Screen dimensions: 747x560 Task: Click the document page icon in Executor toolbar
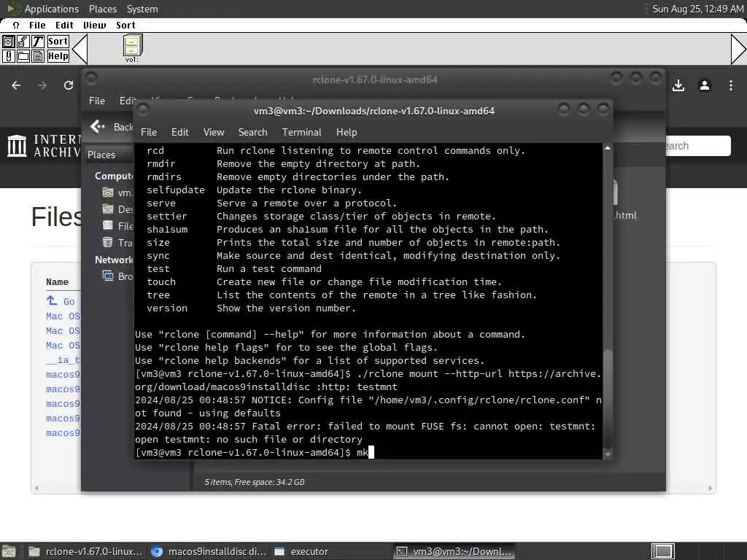point(38,56)
